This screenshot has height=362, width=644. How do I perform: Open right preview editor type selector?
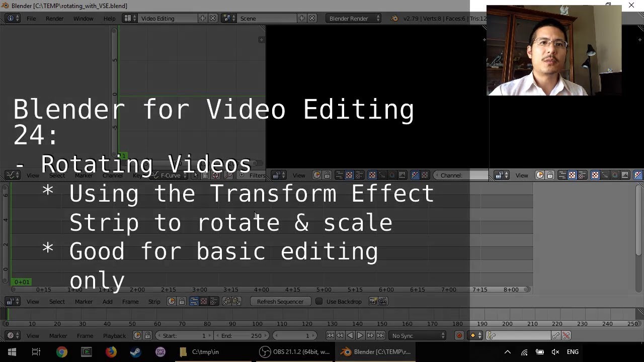point(501,175)
